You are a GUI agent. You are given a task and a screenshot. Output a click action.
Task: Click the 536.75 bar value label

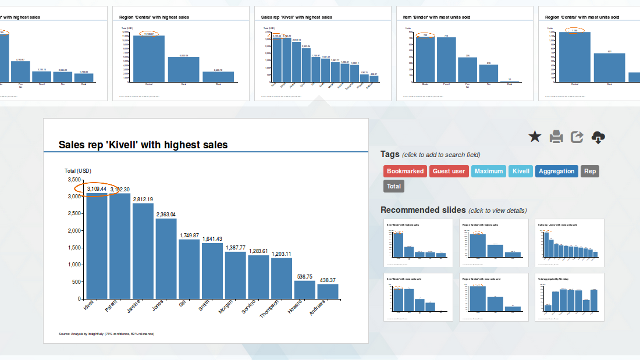(304, 276)
